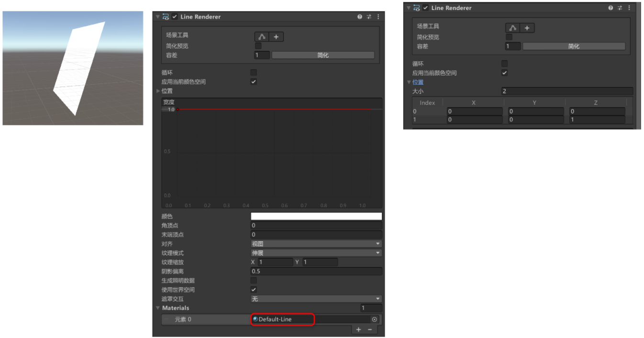Open preset selector icon in left Line Renderer header

coord(369,17)
